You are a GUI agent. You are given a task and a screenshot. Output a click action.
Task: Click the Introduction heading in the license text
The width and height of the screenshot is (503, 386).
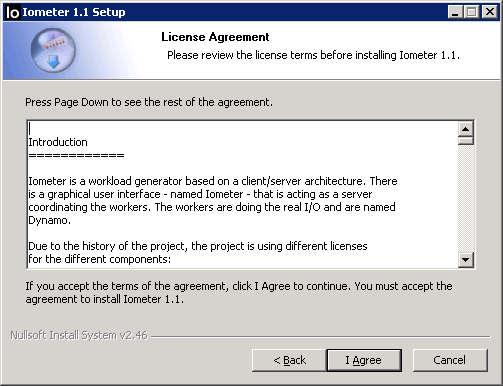click(58, 142)
